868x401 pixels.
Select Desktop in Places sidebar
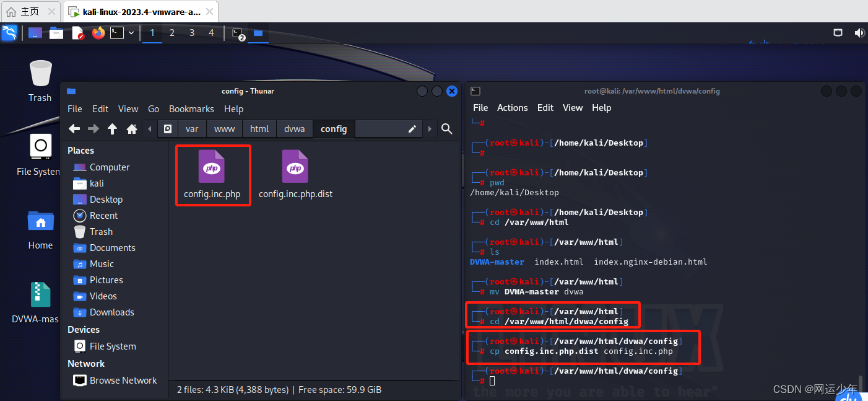(98, 200)
